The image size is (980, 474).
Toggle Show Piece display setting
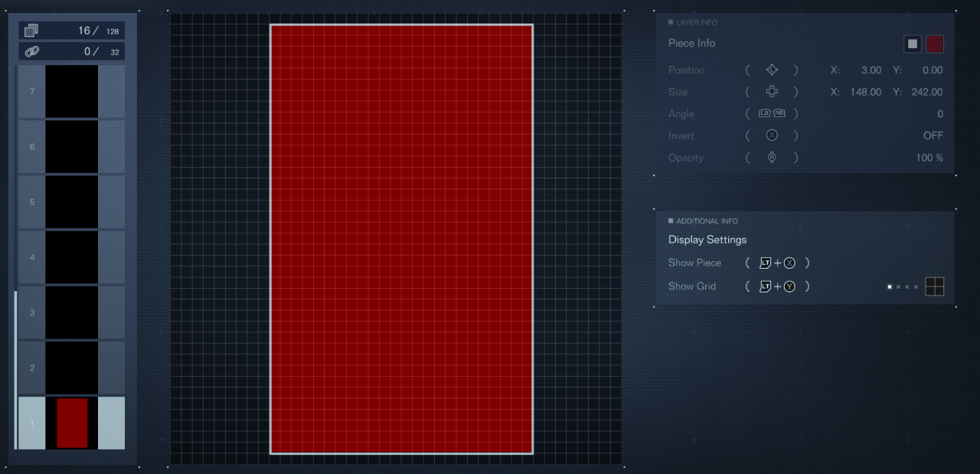coord(694,263)
